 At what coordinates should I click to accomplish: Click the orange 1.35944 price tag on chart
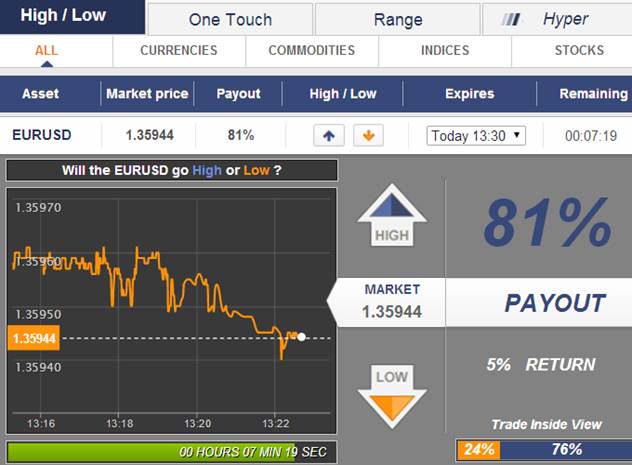point(34,338)
